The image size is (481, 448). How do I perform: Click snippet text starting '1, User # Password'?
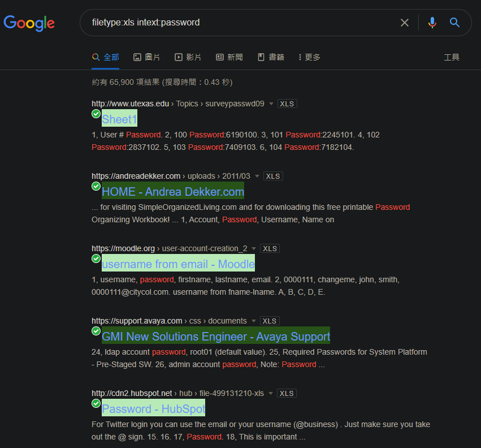coord(236,141)
